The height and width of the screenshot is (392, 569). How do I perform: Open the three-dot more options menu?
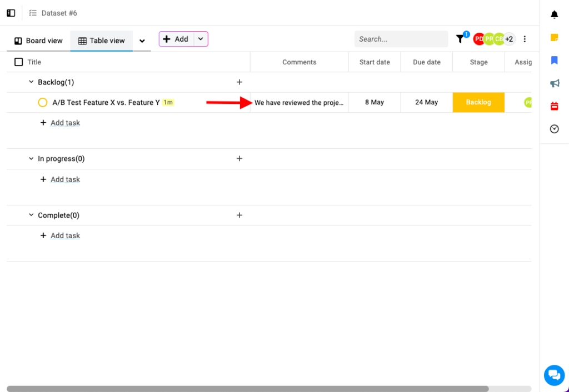[x=525, y=39]
